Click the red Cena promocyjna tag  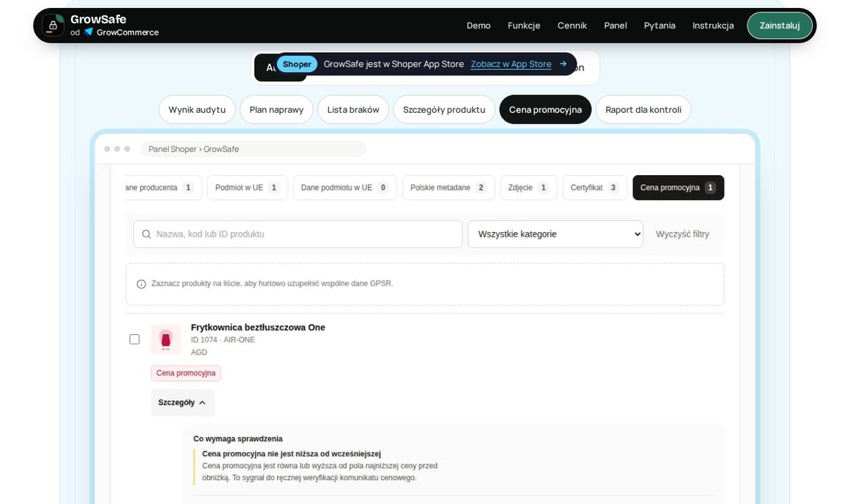tap(186, 373)
